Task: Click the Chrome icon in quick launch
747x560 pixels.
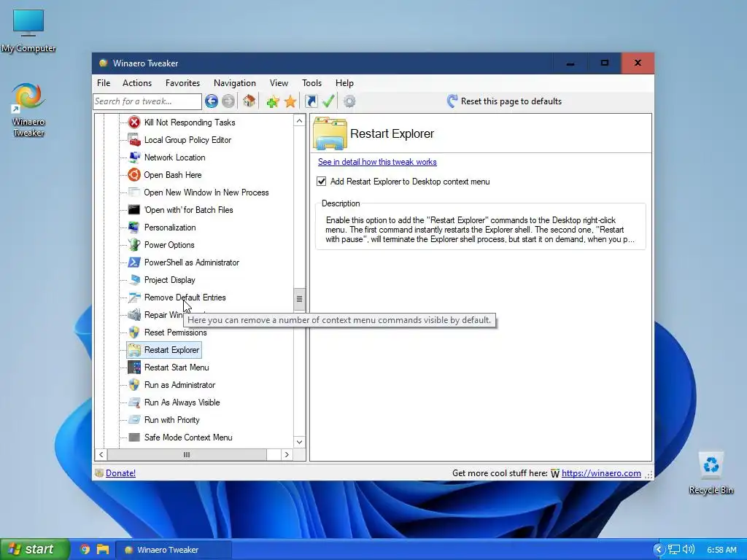Action: point(85,550)
